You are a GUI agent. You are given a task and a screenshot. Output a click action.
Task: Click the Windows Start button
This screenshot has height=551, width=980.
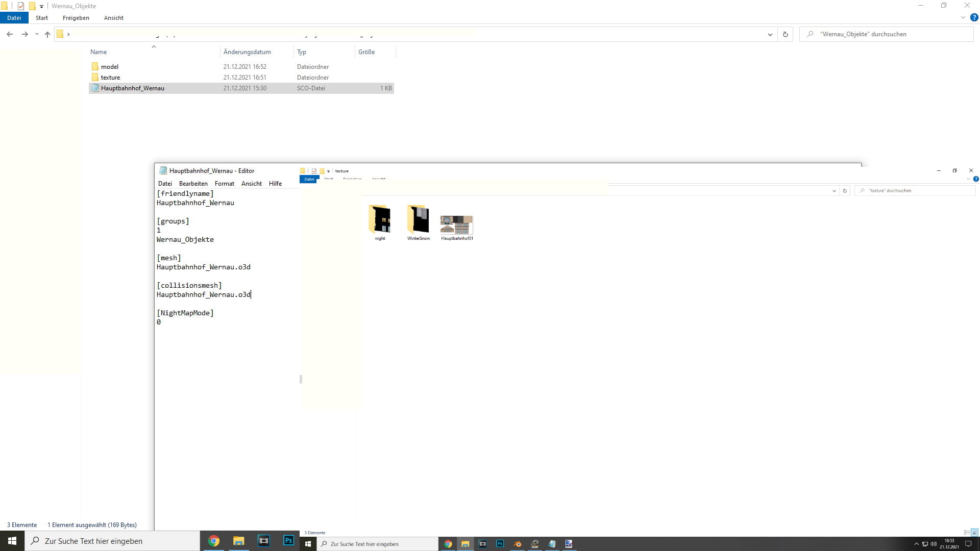[12, 541]
